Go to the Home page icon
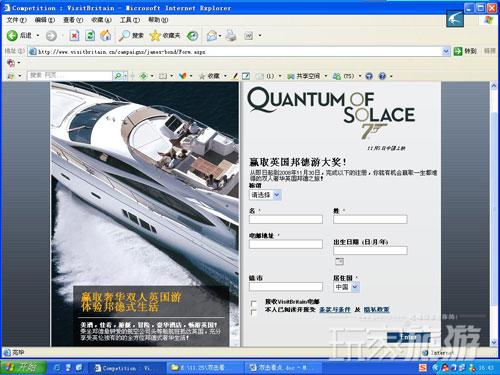 pyautogui.click(x=106, y=35)
